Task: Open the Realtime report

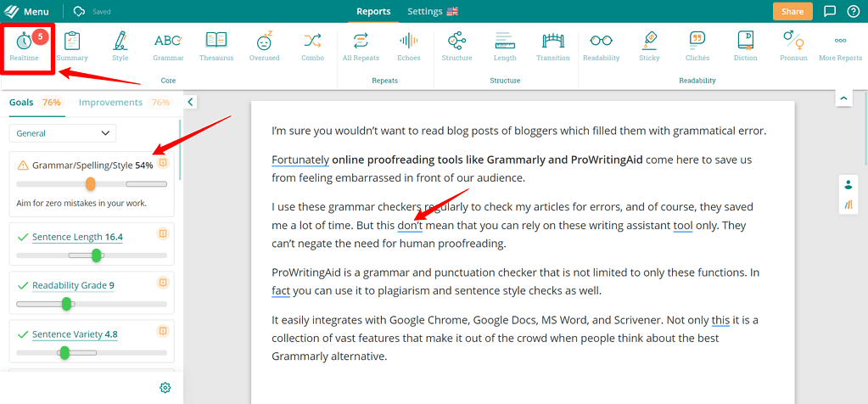Action: (25, 46)
